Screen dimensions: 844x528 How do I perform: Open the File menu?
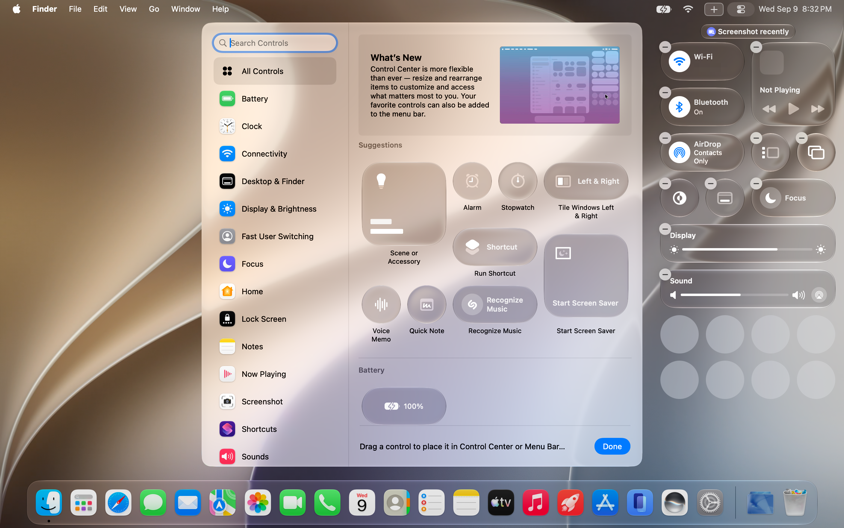coord(75,9)
